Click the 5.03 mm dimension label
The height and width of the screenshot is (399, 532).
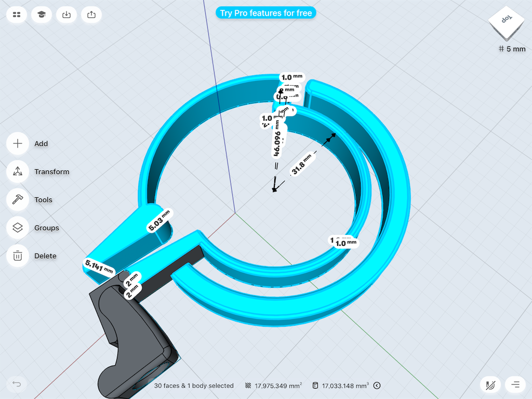pyautogui.click(x=159, y=221)
